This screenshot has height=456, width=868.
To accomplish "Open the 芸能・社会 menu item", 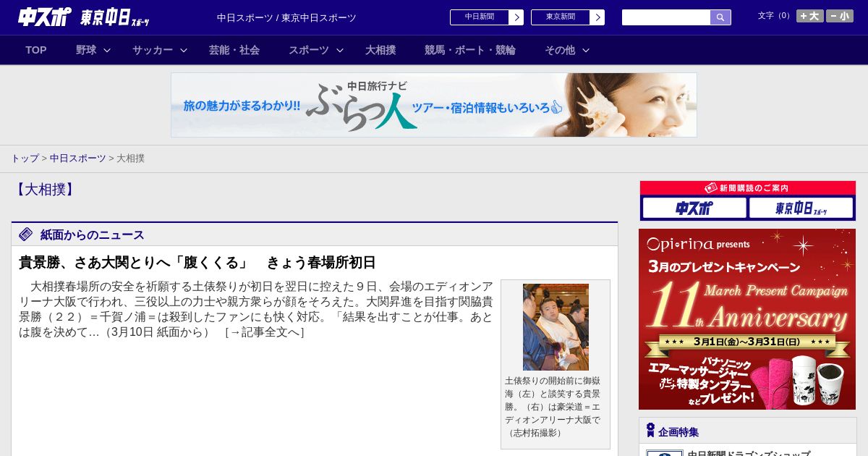I will pos(234,50).
